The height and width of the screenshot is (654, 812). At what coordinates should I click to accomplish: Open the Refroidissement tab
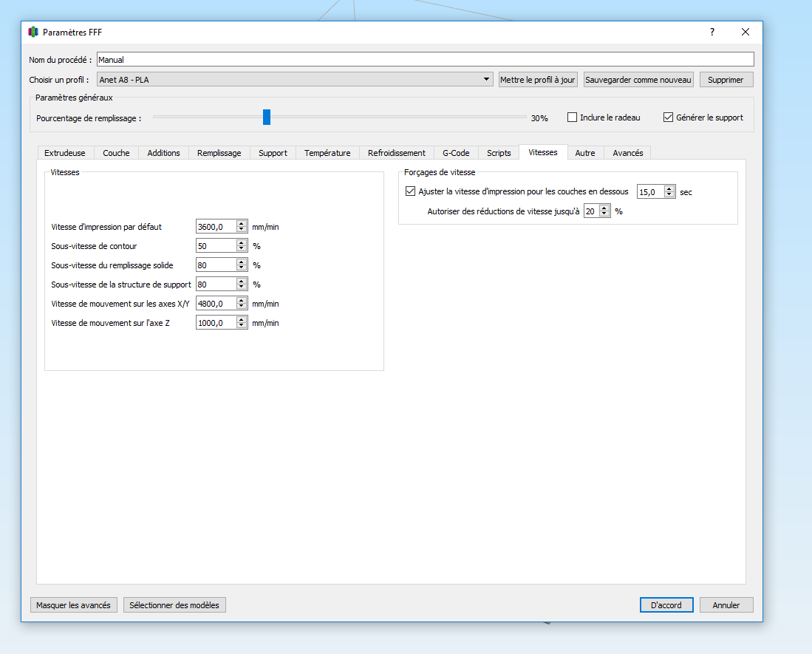(x=397, y=153)
